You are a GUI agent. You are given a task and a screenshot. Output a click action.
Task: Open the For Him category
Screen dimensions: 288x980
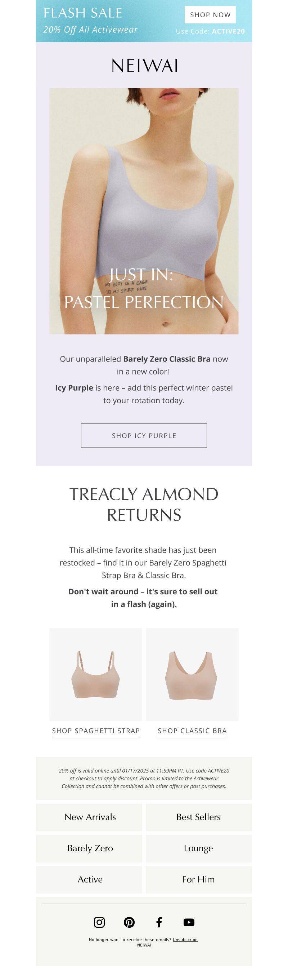(199, 879)
